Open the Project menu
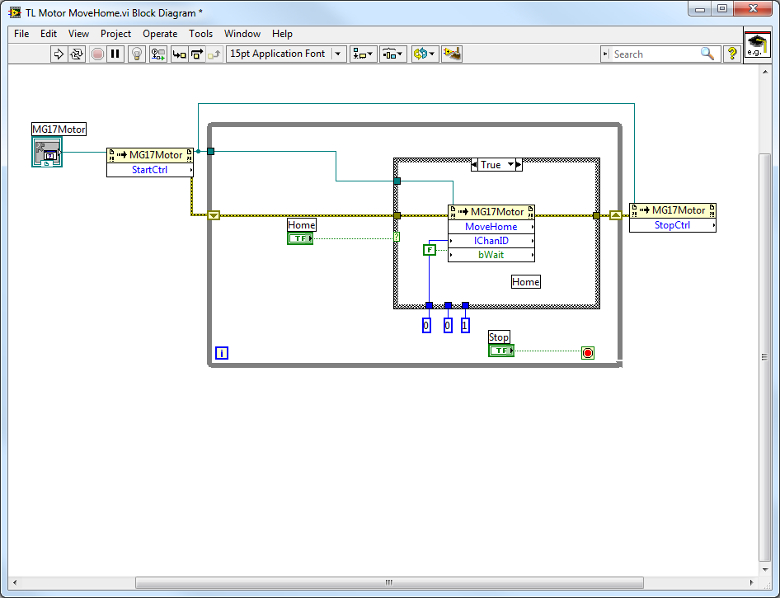The width and height of the screenshot is (780, 598). pyautogui.click(x=115, y=34)
